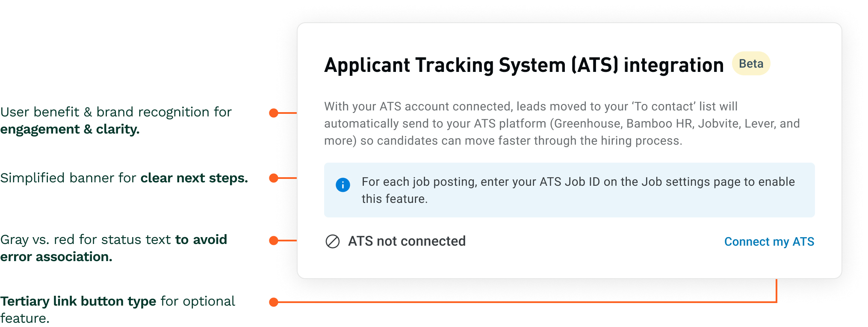Click the Bamboo HR mention in the description

click(659, 124)
